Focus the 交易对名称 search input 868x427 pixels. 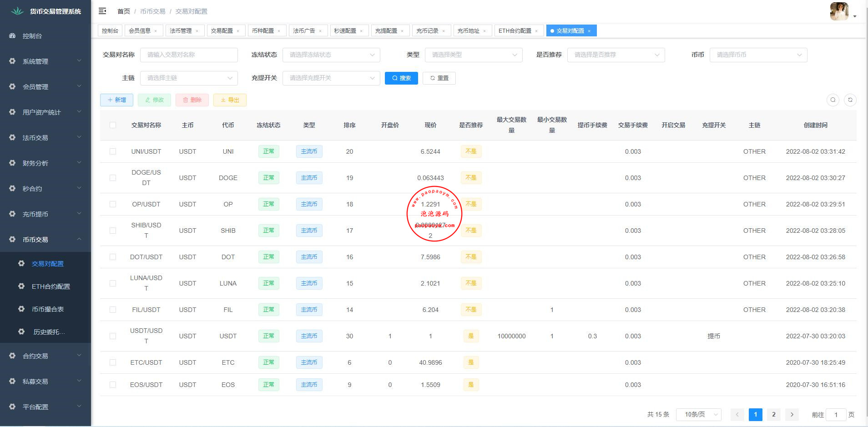coord(189,55)
